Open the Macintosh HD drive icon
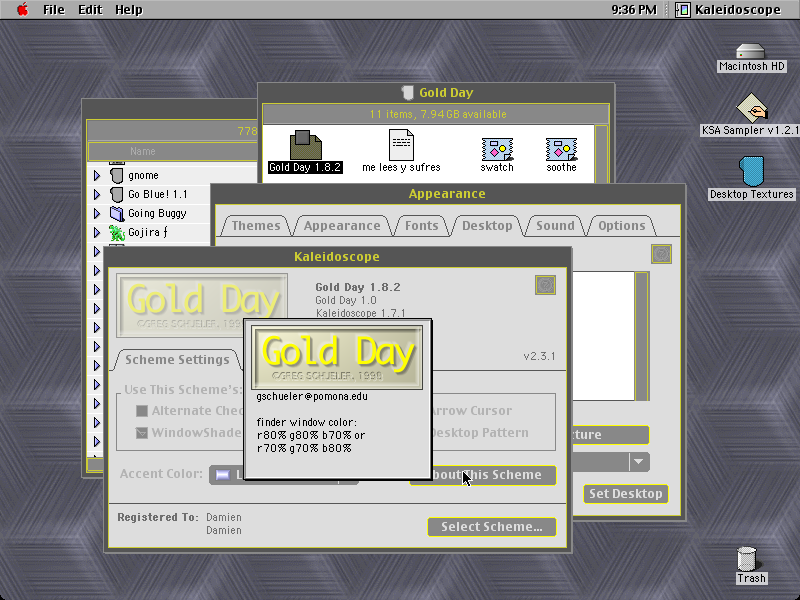800x600 pixels. 750,52
